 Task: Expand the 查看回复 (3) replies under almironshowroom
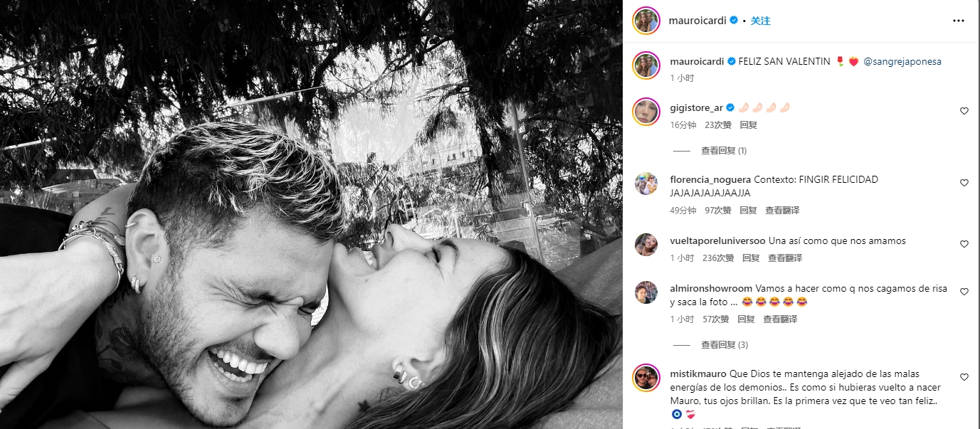[724, 345]
